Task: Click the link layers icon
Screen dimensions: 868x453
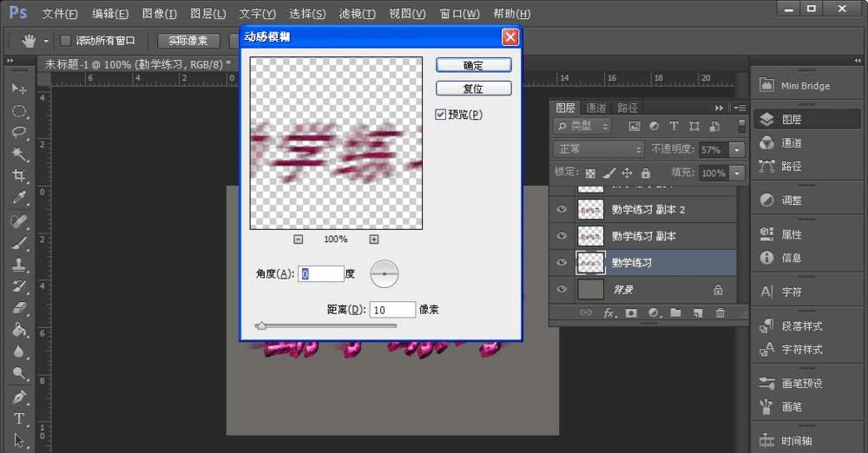Action: pos(586,313)
